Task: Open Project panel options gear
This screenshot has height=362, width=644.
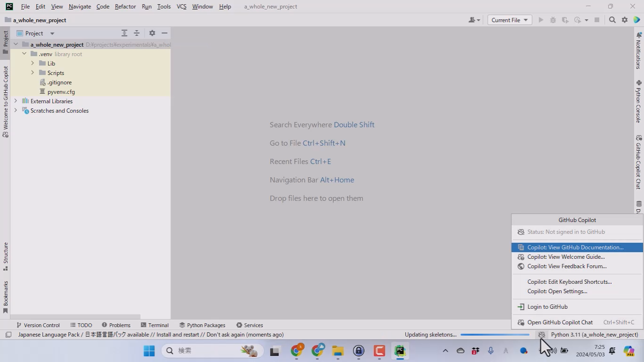Action: tap(152, 33)
